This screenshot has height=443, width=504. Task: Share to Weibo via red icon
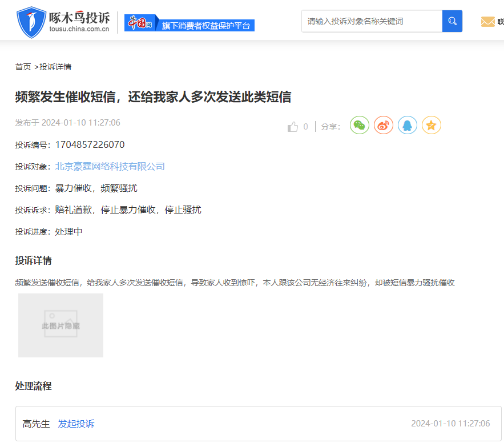pyautogui.click(x=384, y=125)
